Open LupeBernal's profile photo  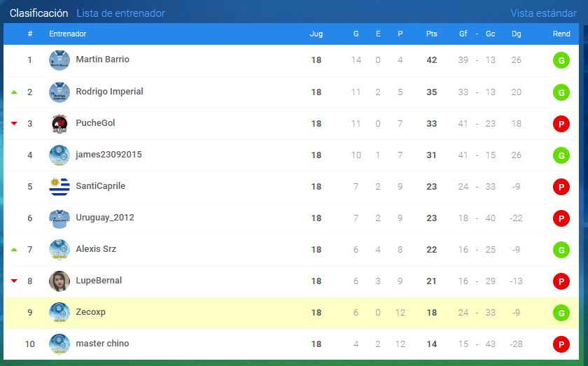tap(59, 281)
